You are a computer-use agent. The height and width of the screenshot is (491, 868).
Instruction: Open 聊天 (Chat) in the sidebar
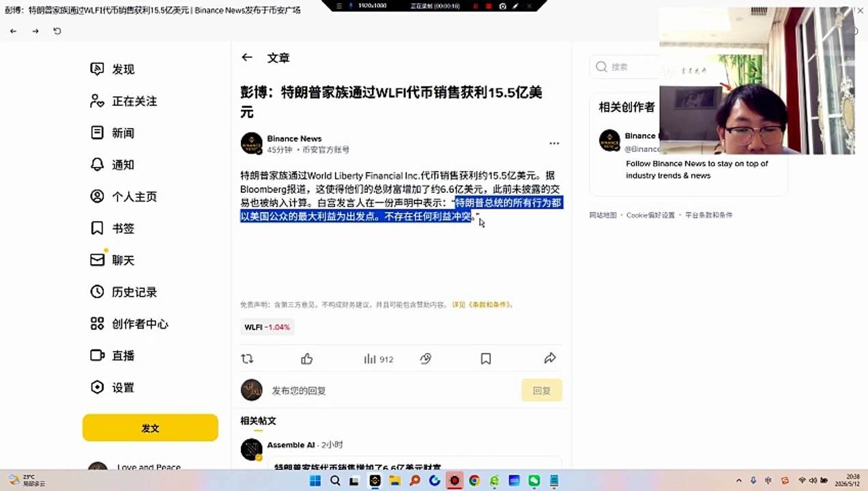pos(113,260)
